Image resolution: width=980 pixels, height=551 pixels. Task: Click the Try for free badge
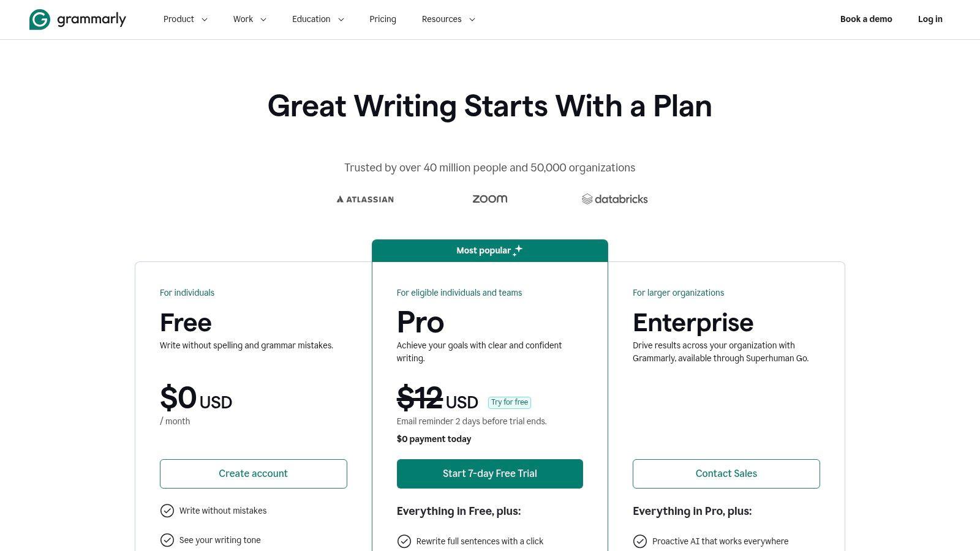point(510,402)
